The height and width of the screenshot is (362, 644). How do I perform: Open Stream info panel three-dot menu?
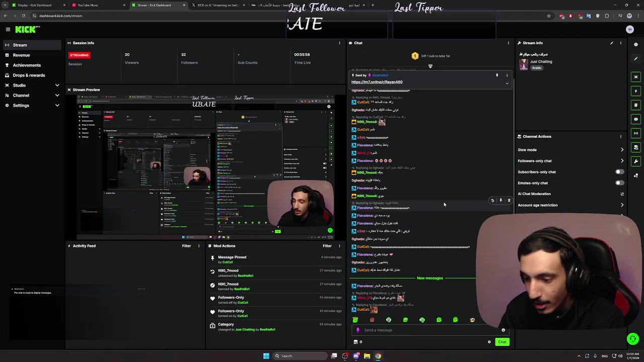pos(620,43)
